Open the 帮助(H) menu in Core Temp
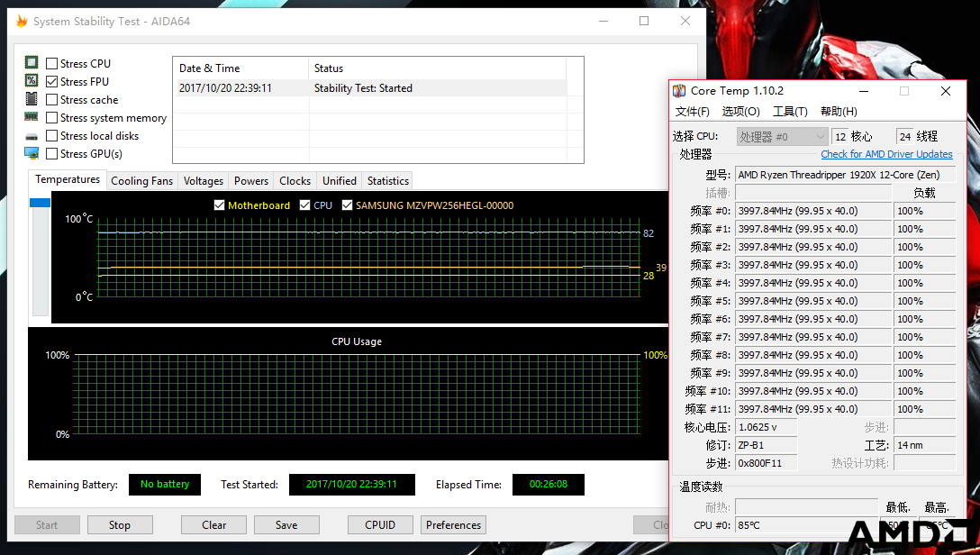This screenshot has height=555, width=980. coord(839,111)
